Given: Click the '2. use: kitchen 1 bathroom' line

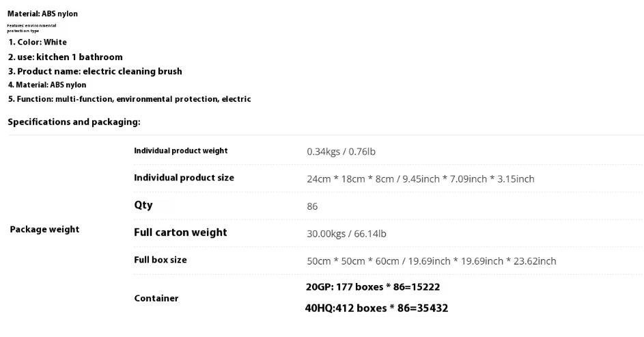Looking at the screenshot, I should (x=66, y=57).
